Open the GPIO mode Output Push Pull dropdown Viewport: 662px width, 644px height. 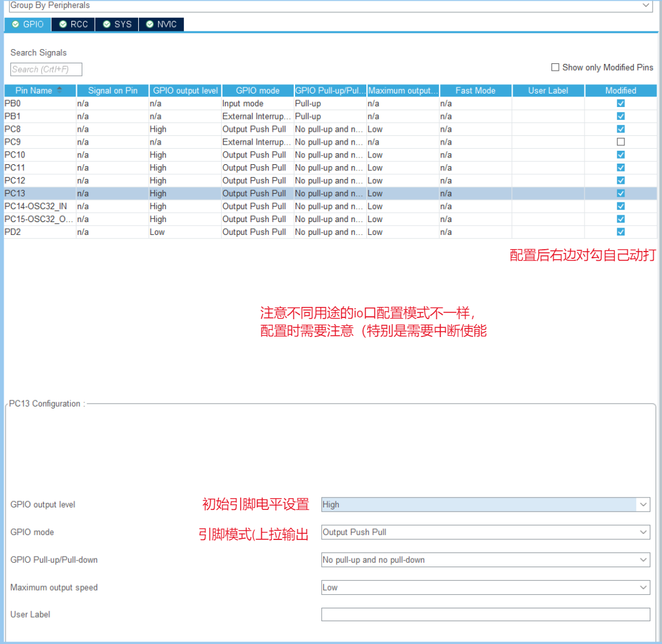[486, 532]
